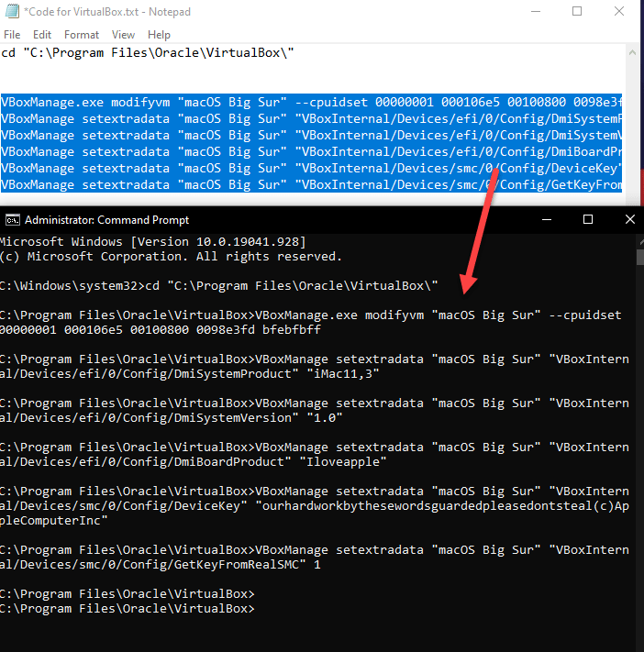Screen dimensions: 644x652
Task: Open the View menu in Notepad
Action: 123,35
